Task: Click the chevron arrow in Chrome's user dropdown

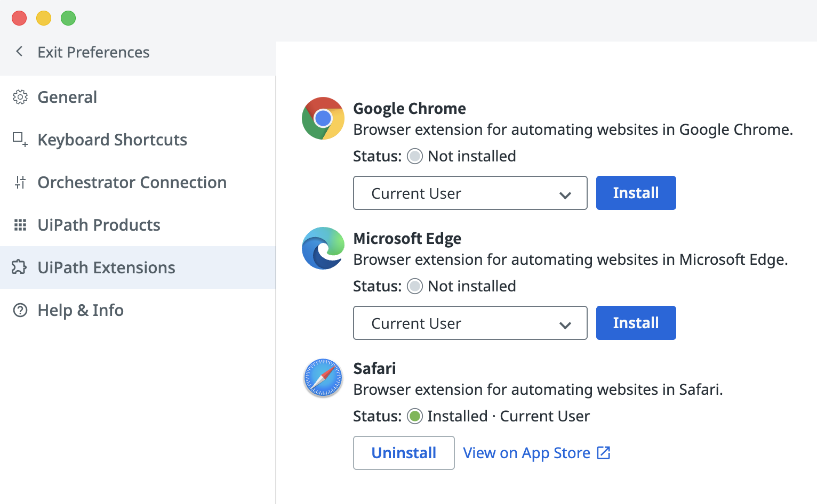Action: (565, 195)
